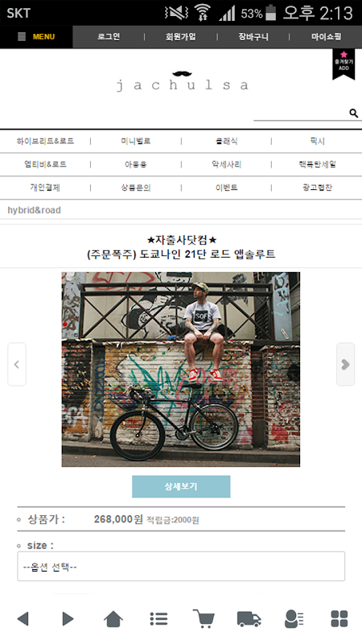
Task: Open delivery tracking truck icon
Action: point(249,618)
